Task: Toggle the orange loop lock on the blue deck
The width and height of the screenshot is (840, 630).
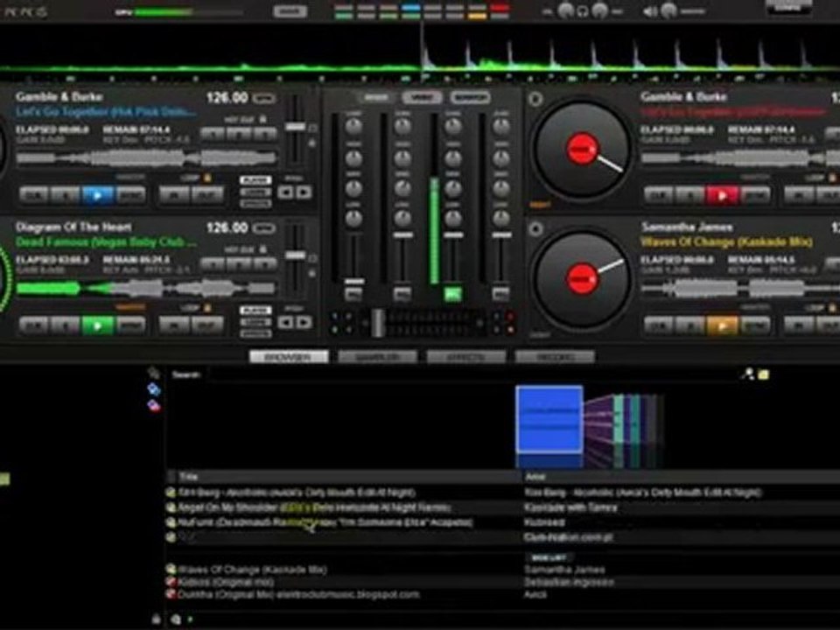Action: 208,178
